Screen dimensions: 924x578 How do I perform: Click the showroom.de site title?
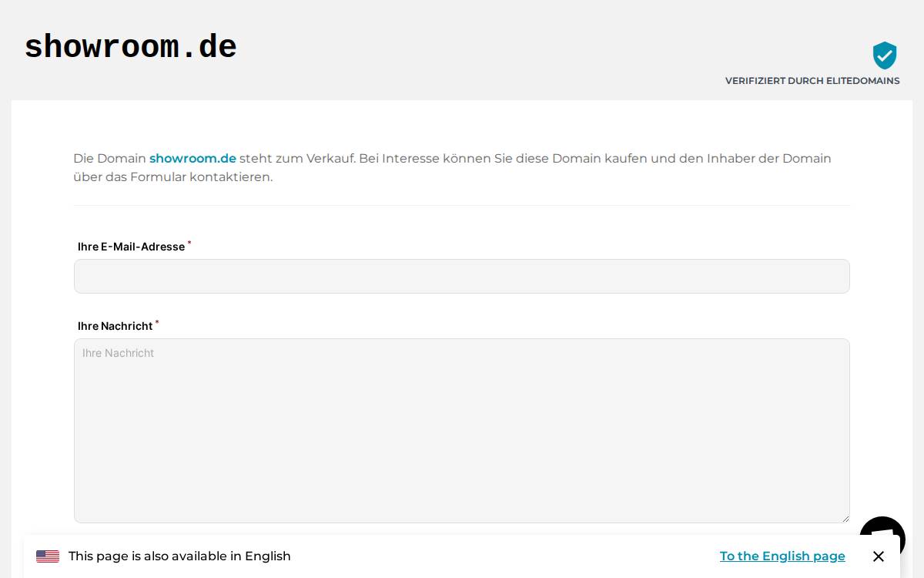pyautogui.click(x=130, y=47)
